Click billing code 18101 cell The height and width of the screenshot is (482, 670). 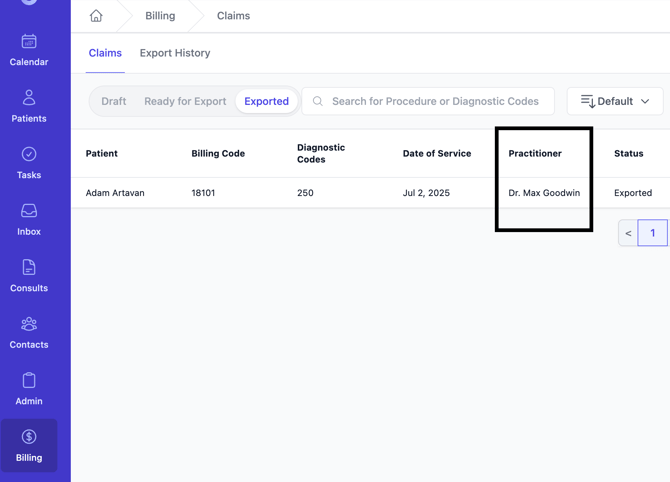pos(203,193)
